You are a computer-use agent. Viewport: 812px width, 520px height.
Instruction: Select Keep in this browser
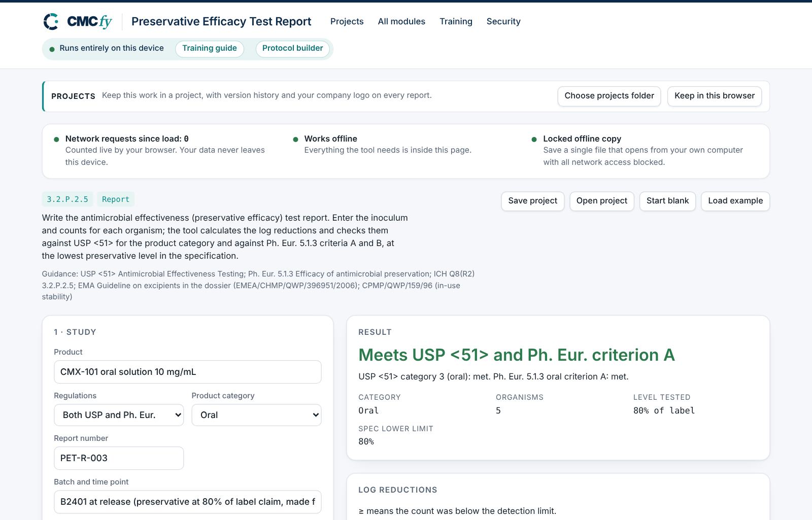click(x=714, y=96)
